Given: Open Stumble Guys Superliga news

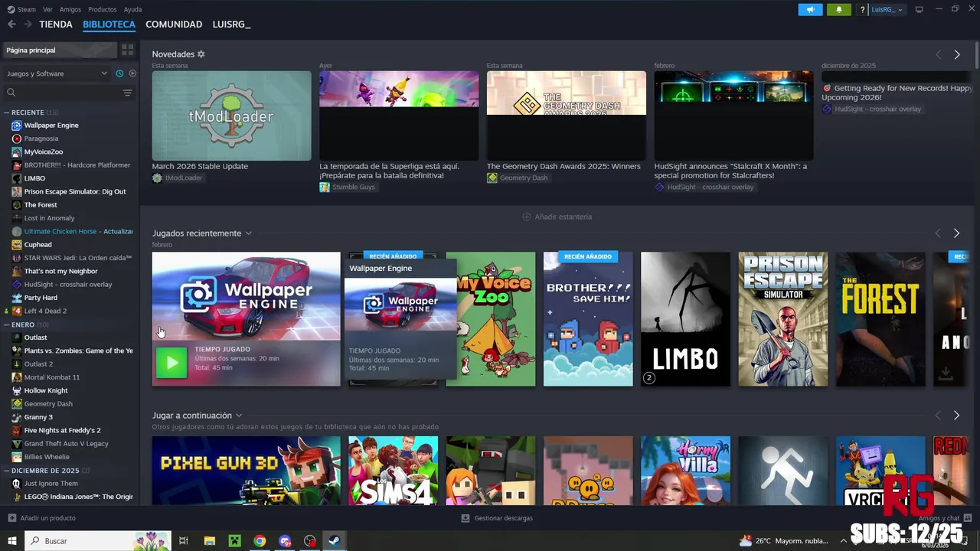Looking at the screenshot, I should coord(399,116).
